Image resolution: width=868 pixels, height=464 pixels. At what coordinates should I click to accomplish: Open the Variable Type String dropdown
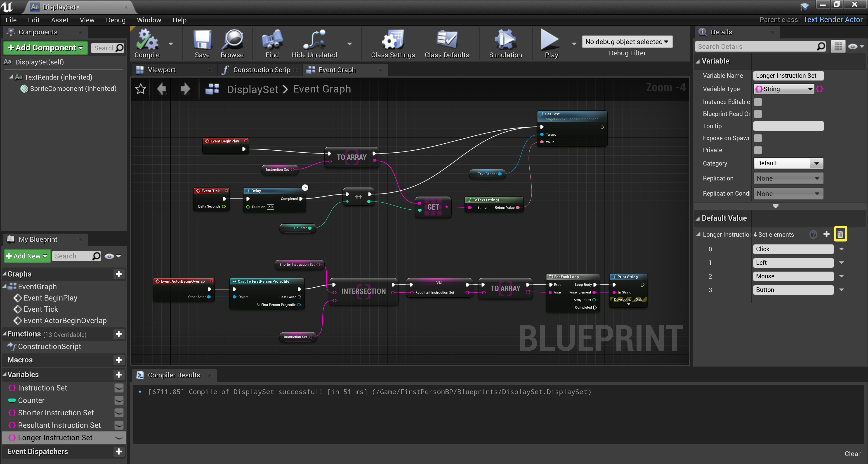pyautogui.click(x=784, y=89)
